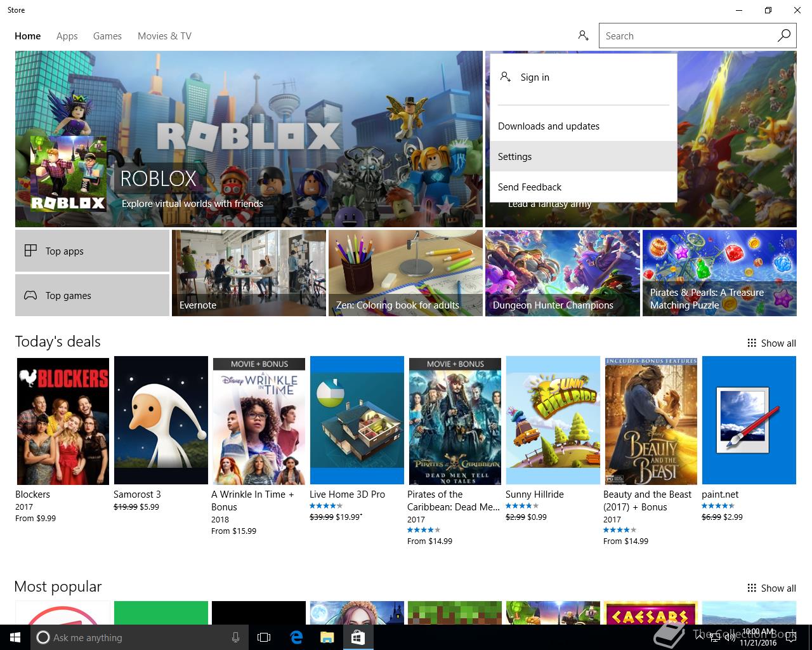Open Sunny Hillride game icon
This screenshot has width=812, height=650.
pos(553,420)
